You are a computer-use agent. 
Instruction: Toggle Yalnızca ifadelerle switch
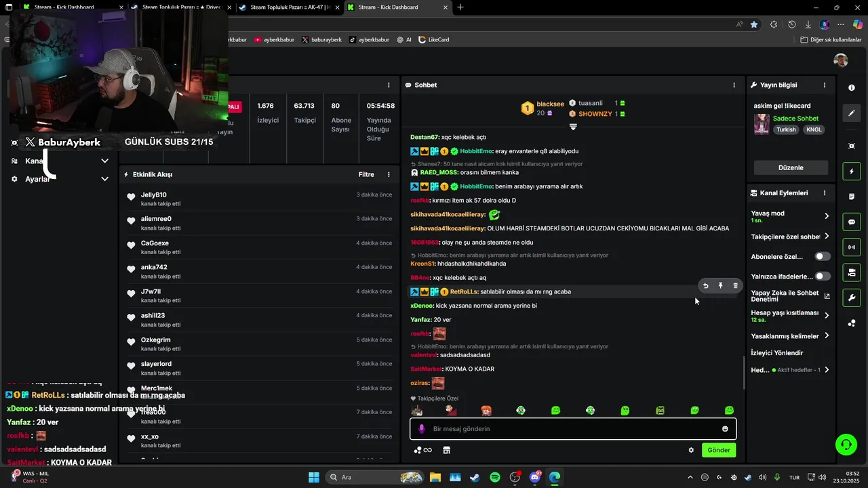[823, 277]
